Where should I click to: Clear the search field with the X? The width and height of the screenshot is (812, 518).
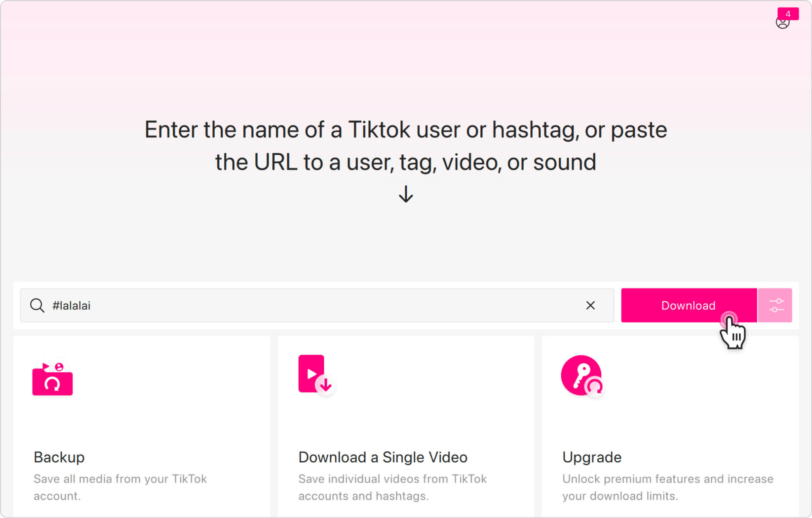(x=590, y=306)
